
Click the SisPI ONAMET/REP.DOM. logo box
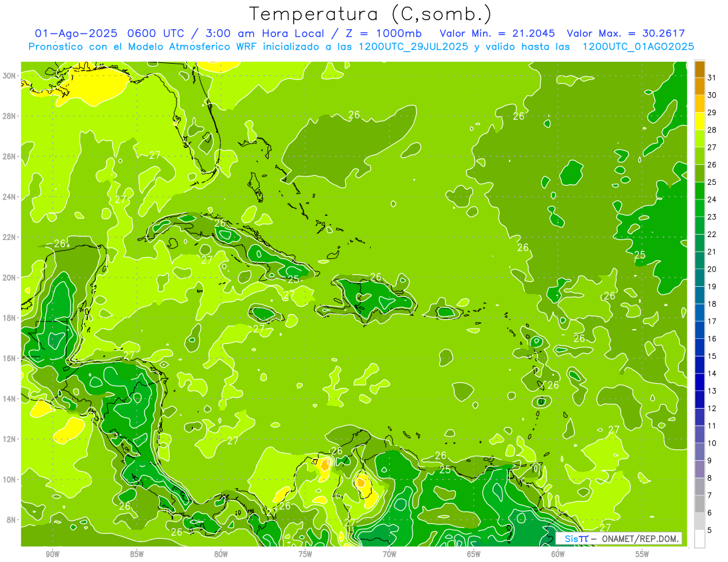(619, 538)
